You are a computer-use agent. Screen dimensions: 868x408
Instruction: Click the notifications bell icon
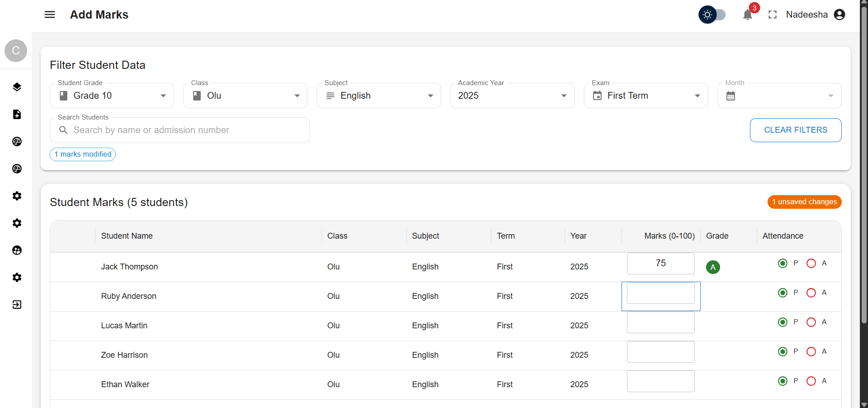point(747,15)
